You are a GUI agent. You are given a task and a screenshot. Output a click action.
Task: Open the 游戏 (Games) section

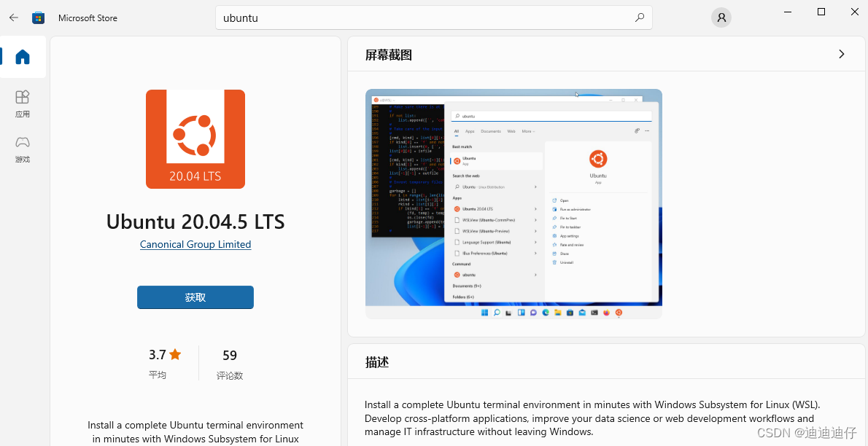pos(22,149)
